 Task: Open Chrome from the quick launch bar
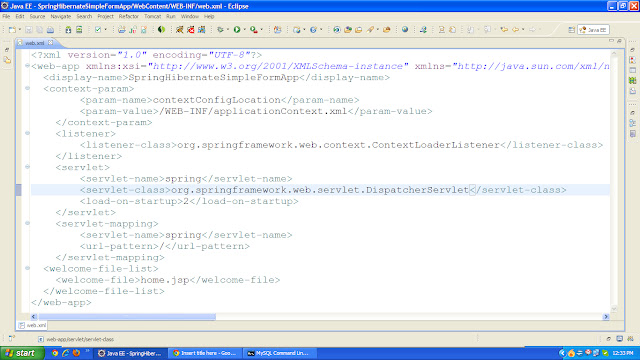tap(55, 353)
